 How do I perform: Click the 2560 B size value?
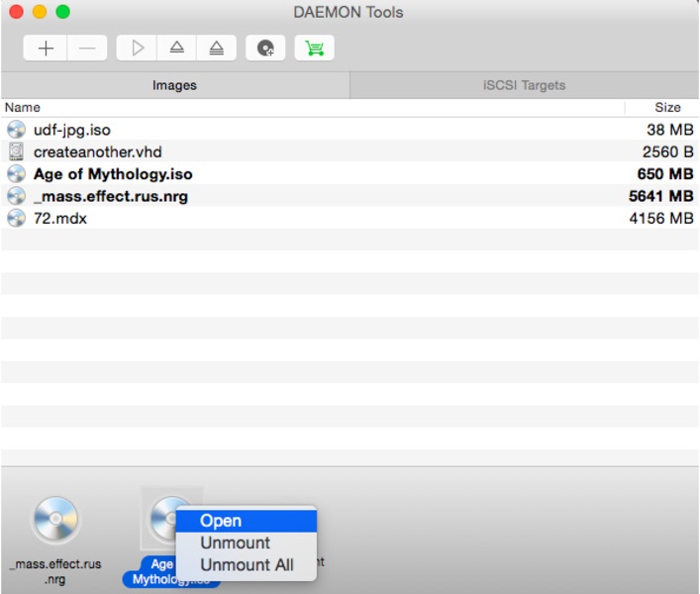click(x=668, y=151)
